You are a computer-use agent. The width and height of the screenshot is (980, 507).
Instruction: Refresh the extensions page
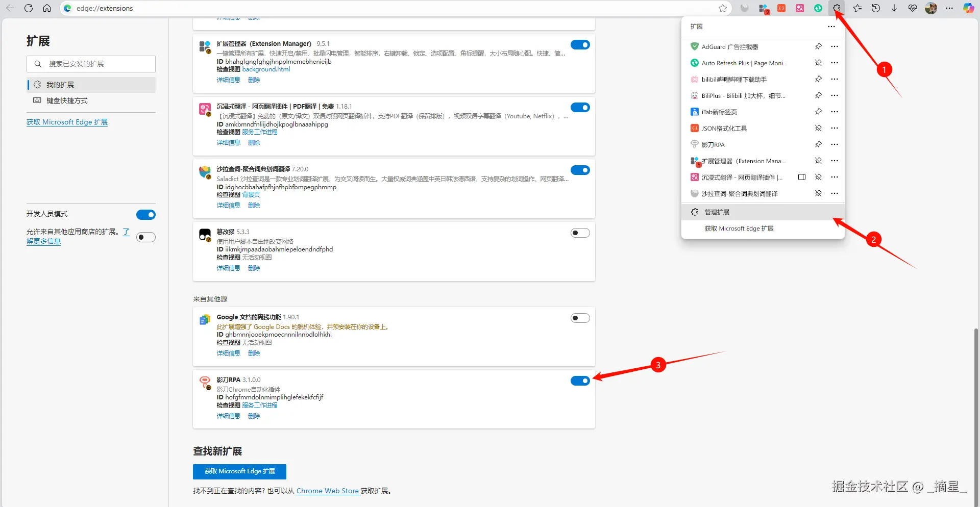(29, 8)
